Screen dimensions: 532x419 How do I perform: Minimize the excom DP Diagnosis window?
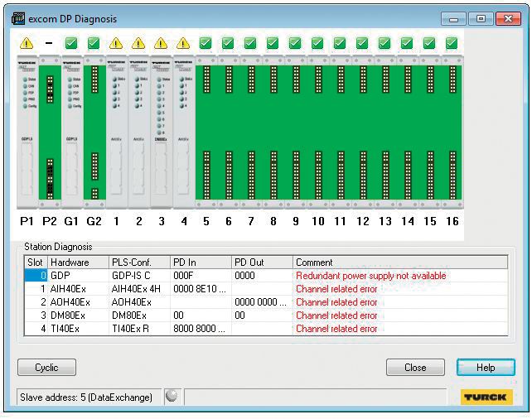pos(453,19)
